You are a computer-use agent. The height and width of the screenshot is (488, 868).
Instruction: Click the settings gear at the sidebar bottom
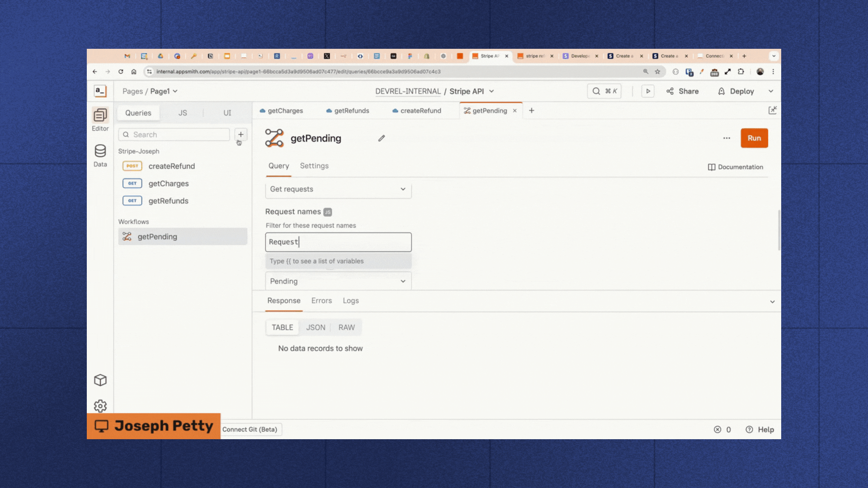pos(100,406)
